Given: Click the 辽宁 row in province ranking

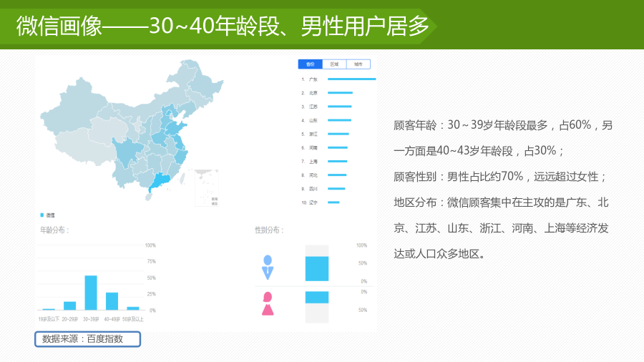Looking at the screenshot, I should click(320, 202).
